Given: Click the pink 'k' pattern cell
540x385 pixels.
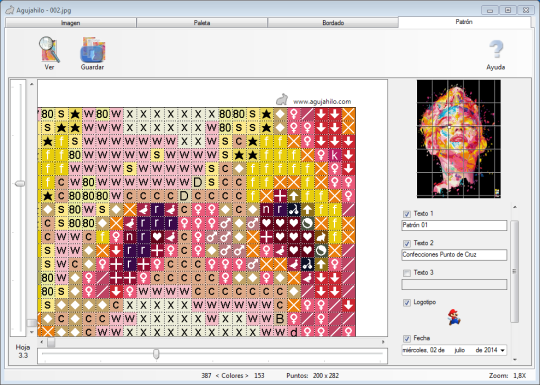Looking at the screenshot, I should [x=335, y=155].
